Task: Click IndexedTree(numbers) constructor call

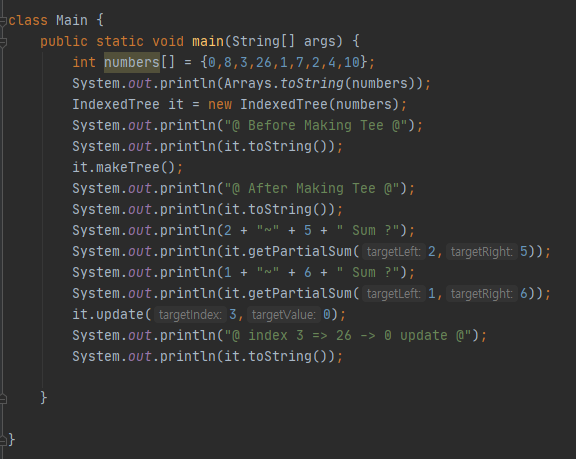Action: coord(320,104)
